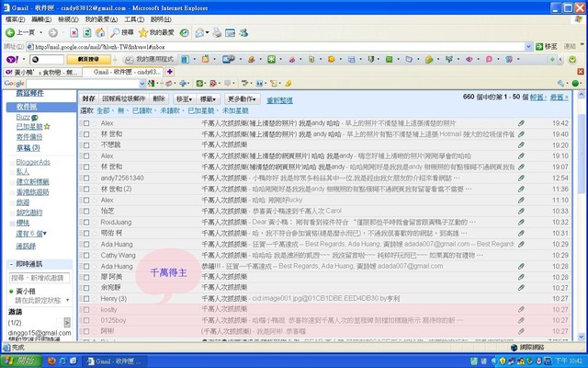Collapse the 即時通訊 chat panel
The image size is (588, 368).
(11, 264)
